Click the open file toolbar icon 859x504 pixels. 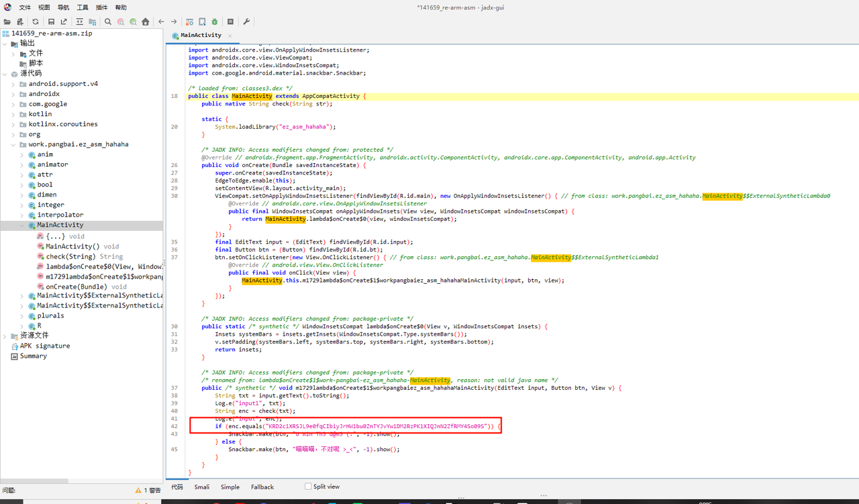tap(7, 21)
